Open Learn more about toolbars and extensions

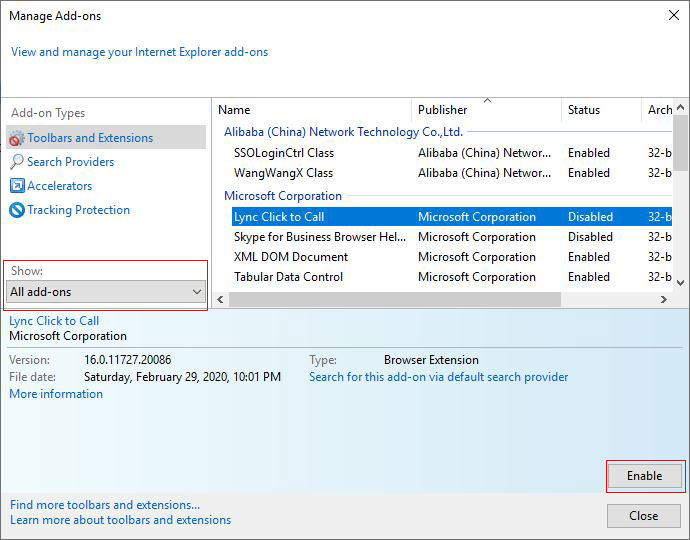(x=121, y=520)
